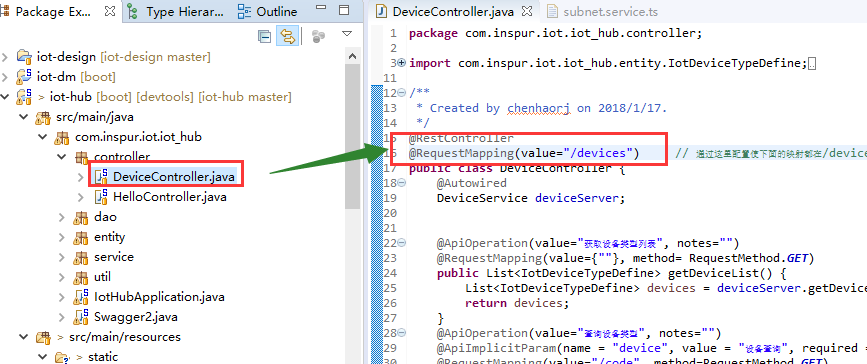
Task: Fold the @Autowired block at line 18
Action: tap(401, 183)
